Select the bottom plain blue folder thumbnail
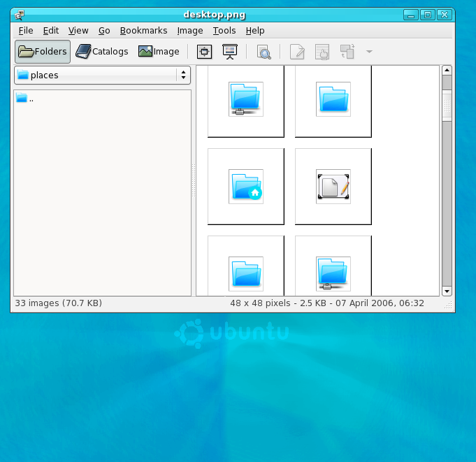Image resolution: width=476 pixels, height=462 pixels. pyautogui.click(x=246, y=266)
